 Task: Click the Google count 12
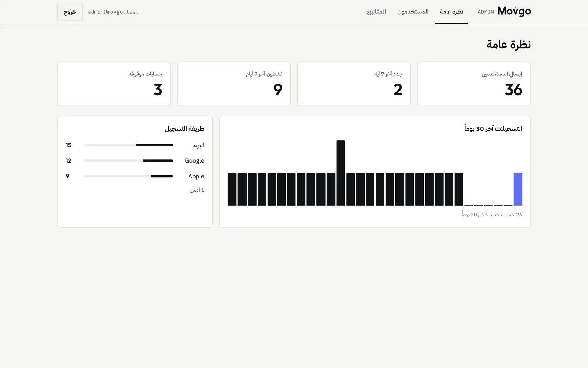(x=68, y=160)
